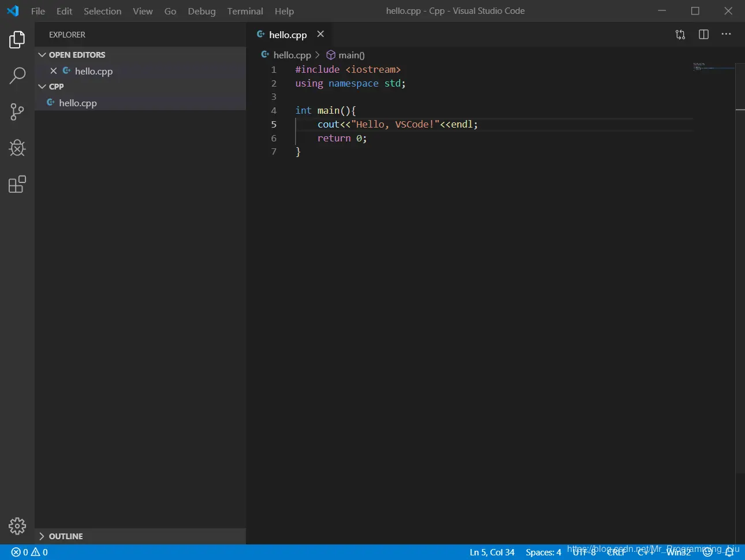
Task: Click the '#include <iostream>' code line
Action: (x=348, y=69)
